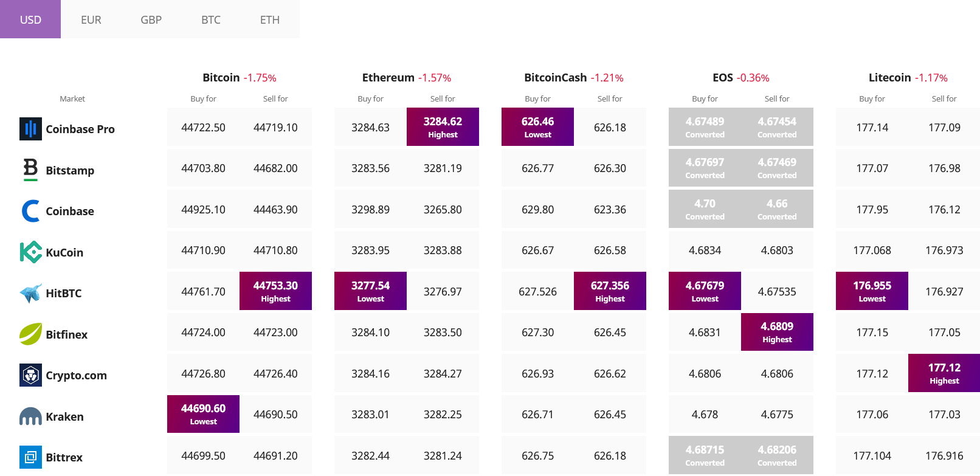Click Kraken BitcoinCash buy price 626.71
980x476 pixels.
pyautogui.click(x=537, y=415)
